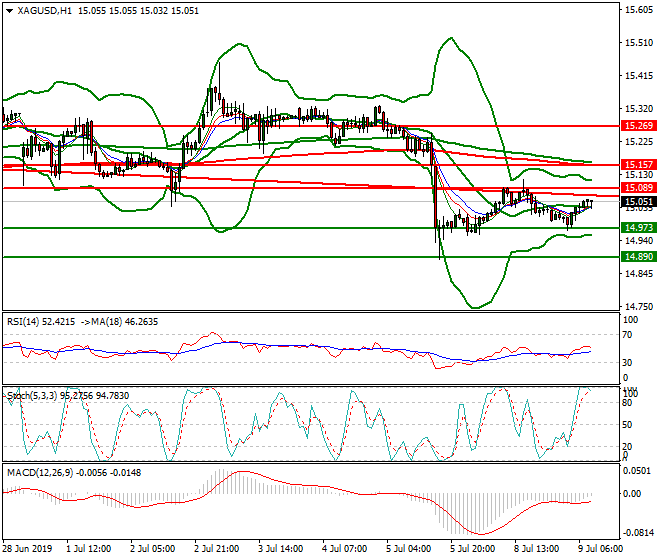Screen dimensions: 660x560
Task: Select the 14.750 price scale value
Action: click(639, 307)
